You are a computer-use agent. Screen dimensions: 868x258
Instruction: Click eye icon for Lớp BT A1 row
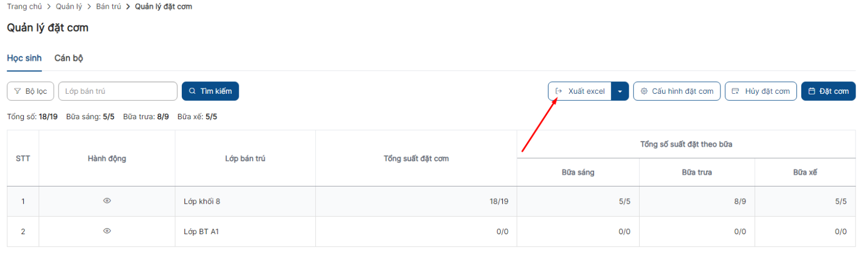coord(107,231)
